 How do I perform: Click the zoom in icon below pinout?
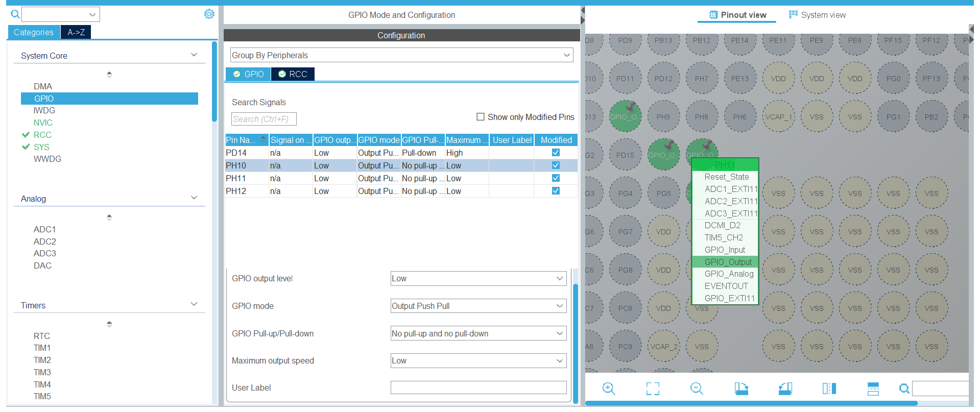click(608, 389)
